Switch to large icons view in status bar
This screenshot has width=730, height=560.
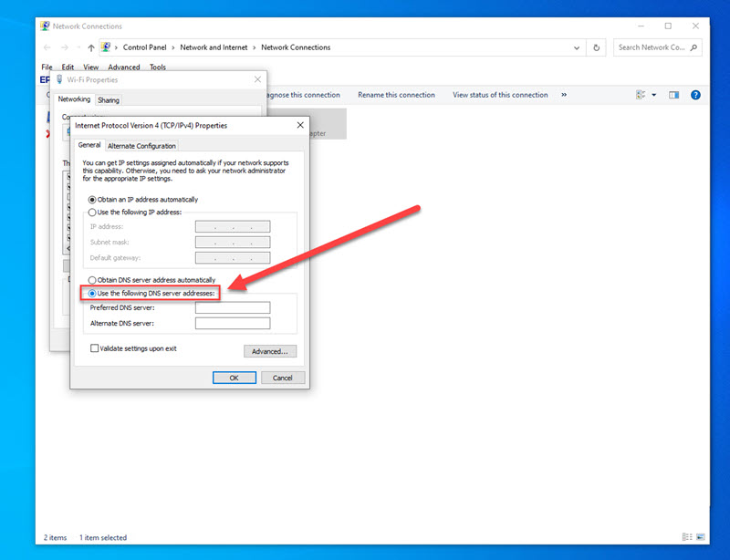point(701,536)
